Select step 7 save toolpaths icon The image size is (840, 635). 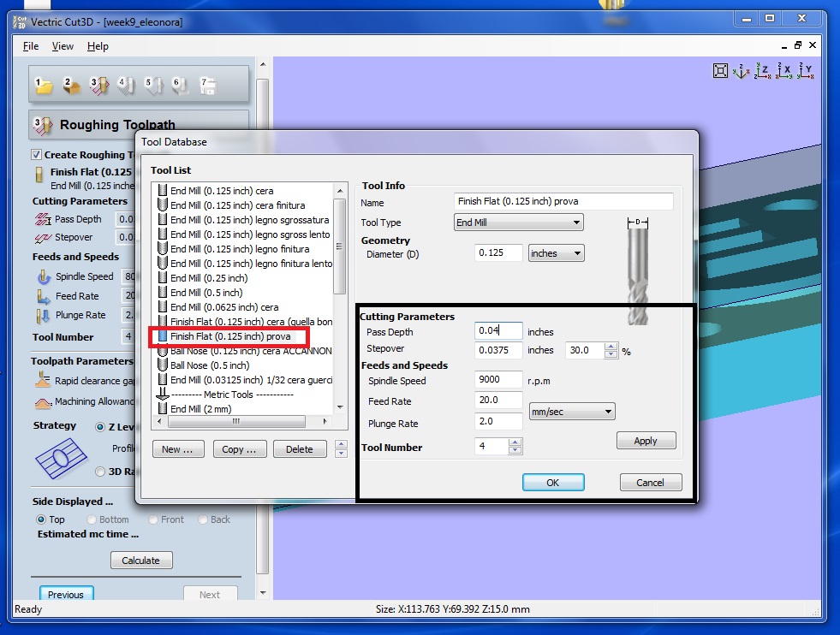point(208,86)
